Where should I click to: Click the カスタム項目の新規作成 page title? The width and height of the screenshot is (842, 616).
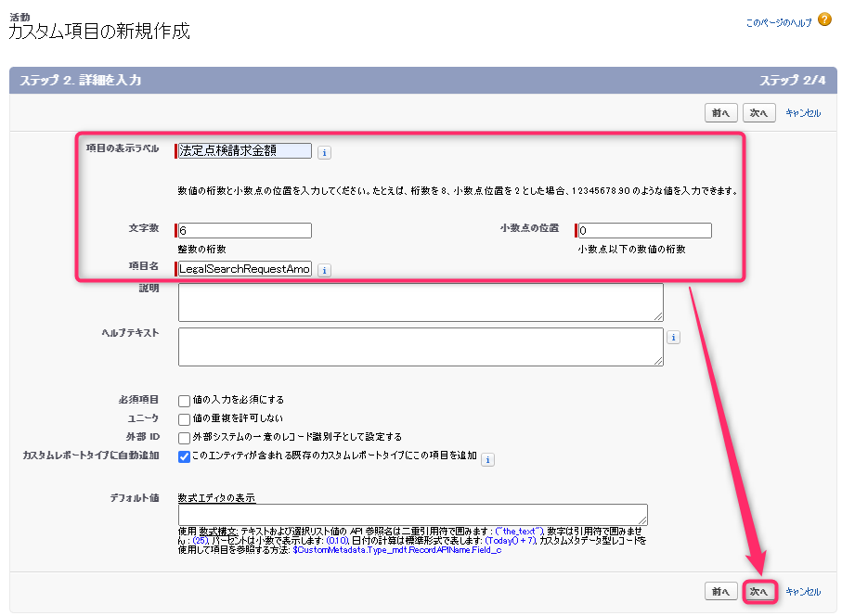tap(99, 32)
